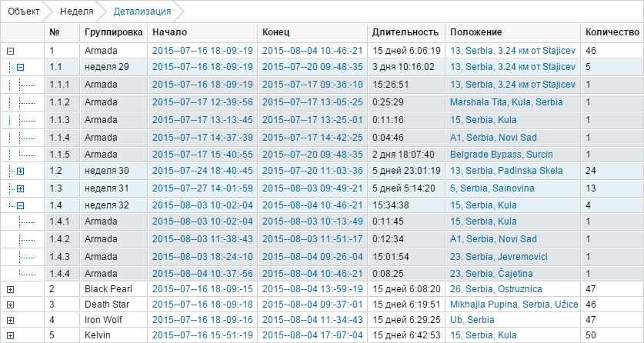The height and width of the screenshot is (343, 644).
Task: Click the Группировка column header
Action: [114, 32]
